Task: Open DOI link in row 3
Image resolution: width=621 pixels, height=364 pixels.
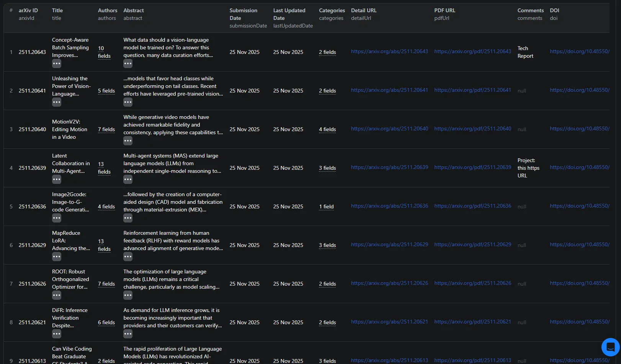Action: (579, 128)
